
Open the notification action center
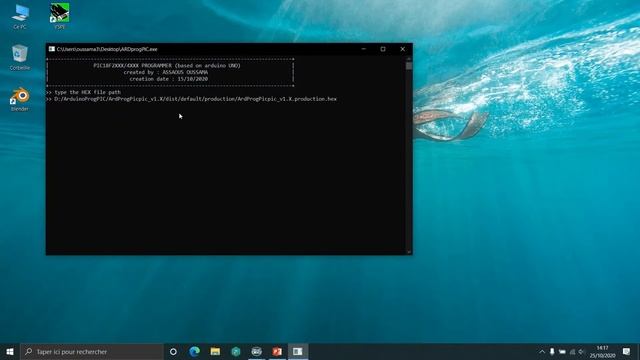point(627,351)
